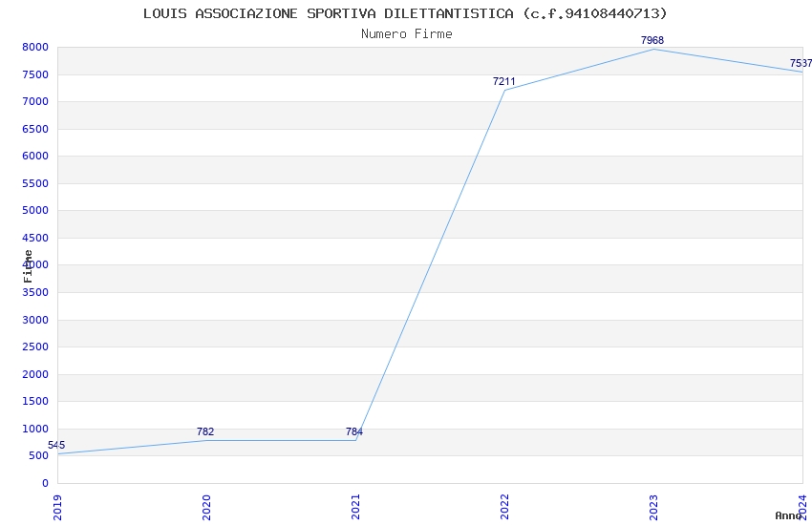This screenshot has width=812, height=525.
Task: Click the y-axis value 0
Action: [46, 484]
